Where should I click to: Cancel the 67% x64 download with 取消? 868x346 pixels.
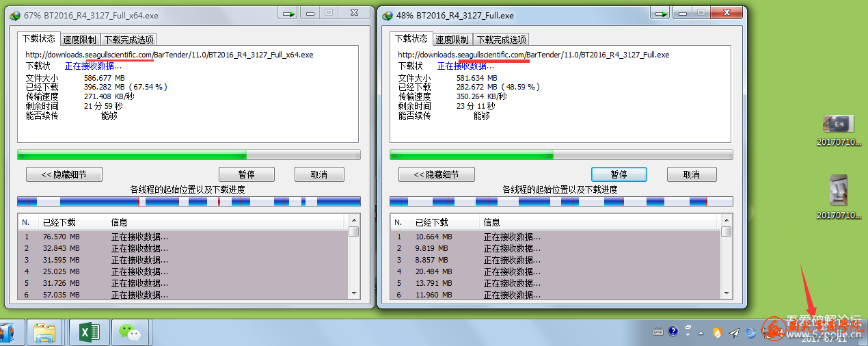pos(318,174)
